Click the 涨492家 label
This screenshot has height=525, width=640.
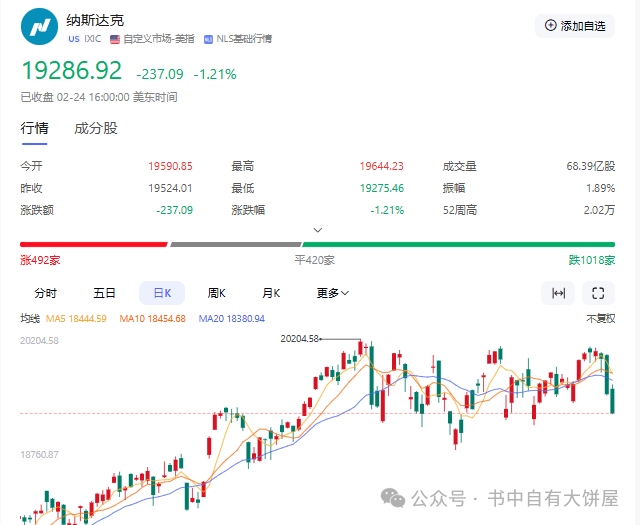pyautogui.click(x=40, y=260)
